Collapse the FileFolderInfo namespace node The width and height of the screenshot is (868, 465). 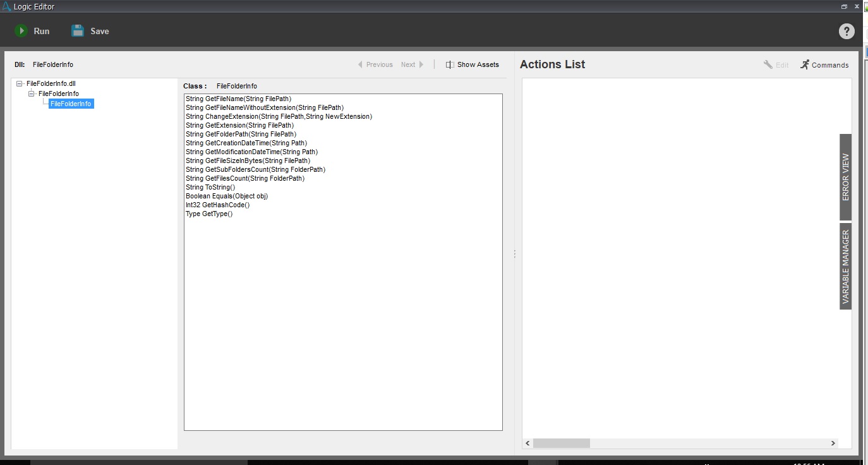tap(32, 94)
